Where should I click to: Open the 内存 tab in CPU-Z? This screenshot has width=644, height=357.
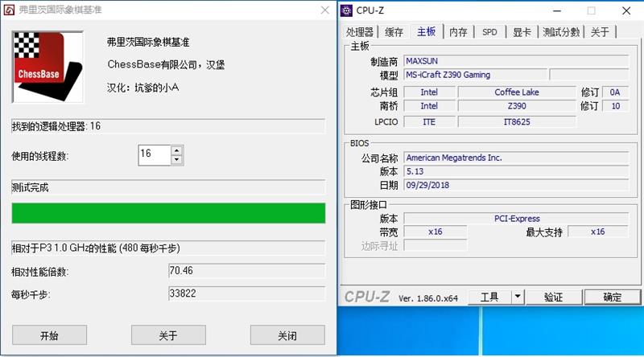[x=458, y=32]
